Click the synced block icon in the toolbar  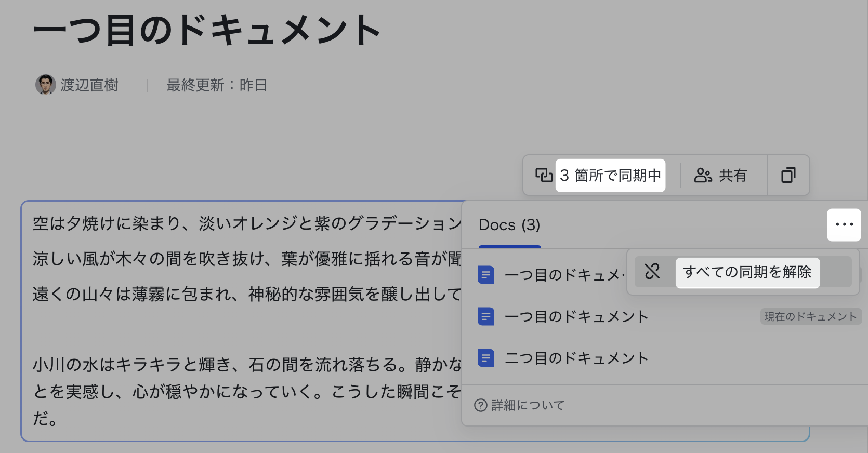(x=544, y=175)
